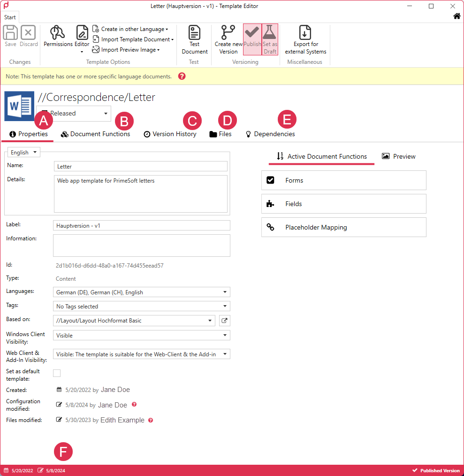Screen dimensions: 464x476
Task: Select the Start ribbon tab
Action: click(10, 17)
